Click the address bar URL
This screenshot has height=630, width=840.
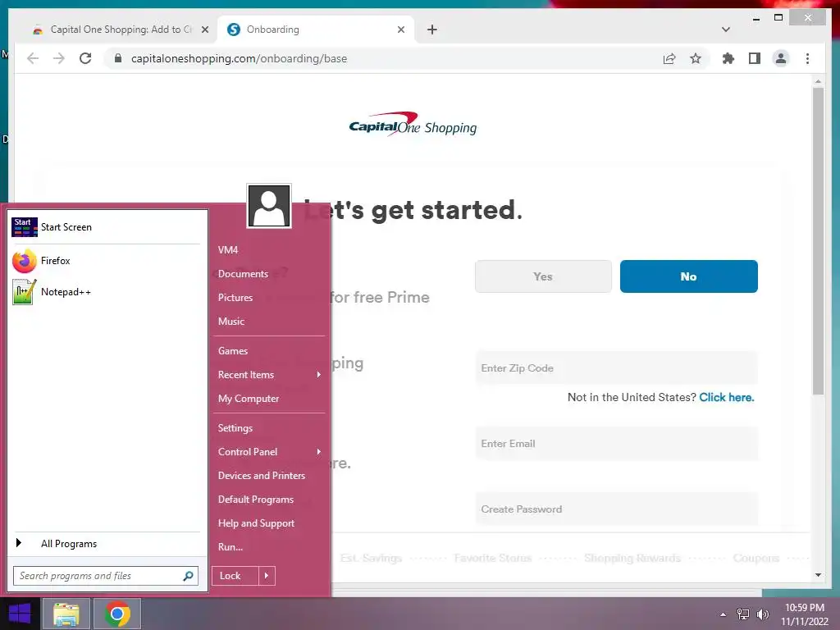[239, 58]
